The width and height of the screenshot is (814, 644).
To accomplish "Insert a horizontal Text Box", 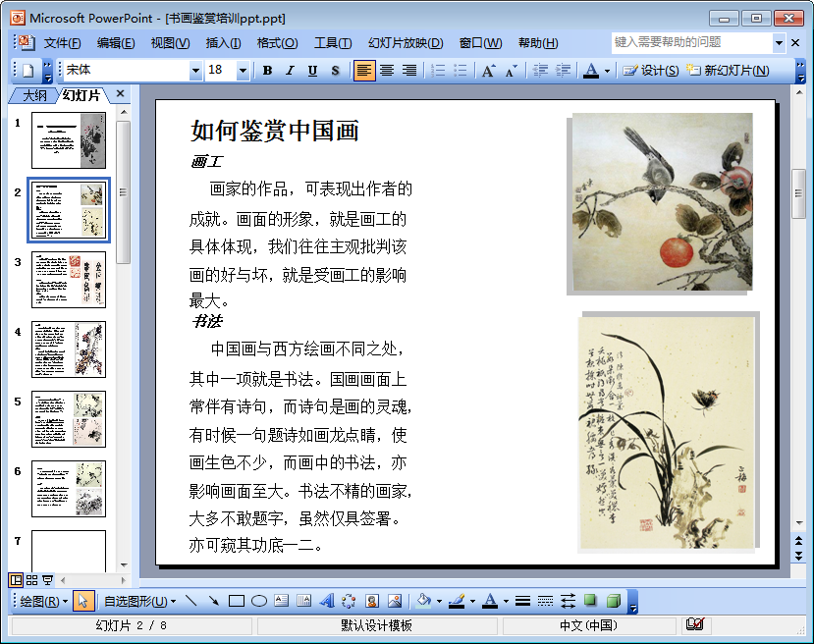I will [282, 602].
